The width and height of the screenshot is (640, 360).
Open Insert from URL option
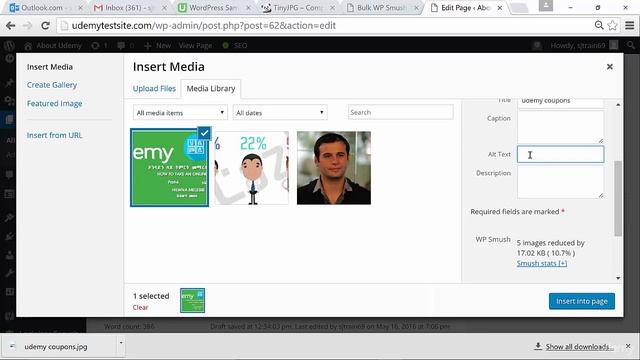pos(55,135)
